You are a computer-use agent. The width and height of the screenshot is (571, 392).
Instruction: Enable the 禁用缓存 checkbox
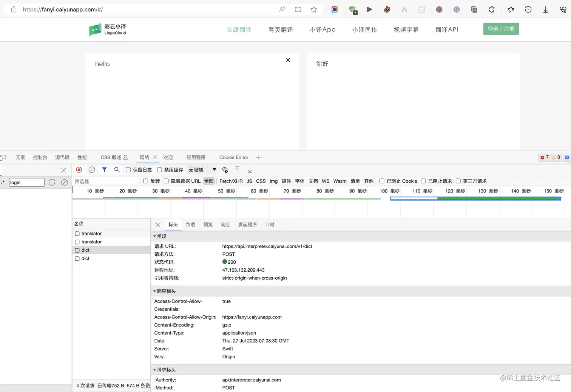pyautogui.click(x=159, y=170)
